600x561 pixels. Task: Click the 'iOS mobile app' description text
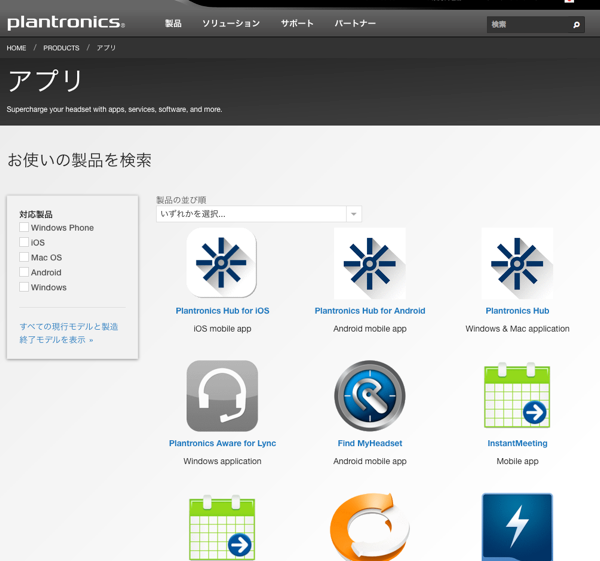coord(222,329)
